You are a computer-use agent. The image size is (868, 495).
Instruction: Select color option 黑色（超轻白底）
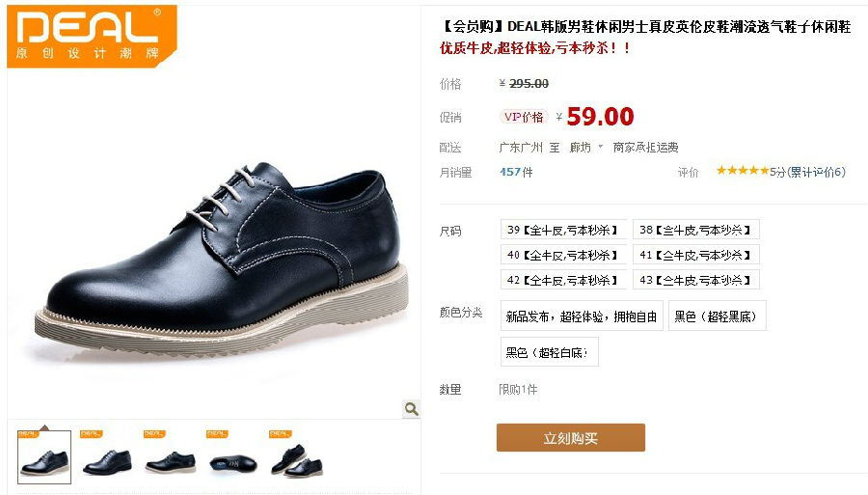(549, 352)
